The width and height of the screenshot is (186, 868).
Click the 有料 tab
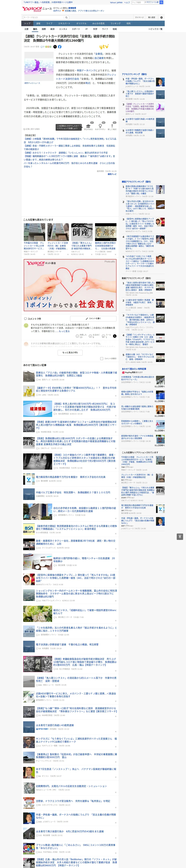tap(128, 24)
